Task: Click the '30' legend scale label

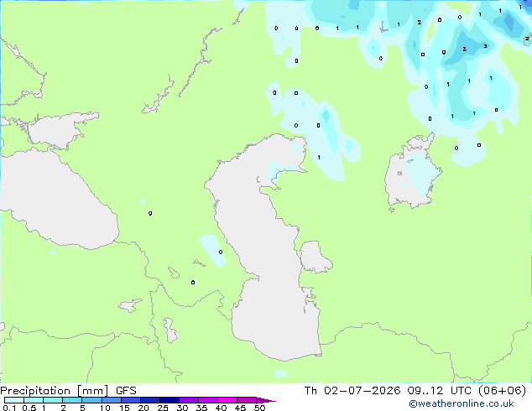Action: click(x=182, y=408)
